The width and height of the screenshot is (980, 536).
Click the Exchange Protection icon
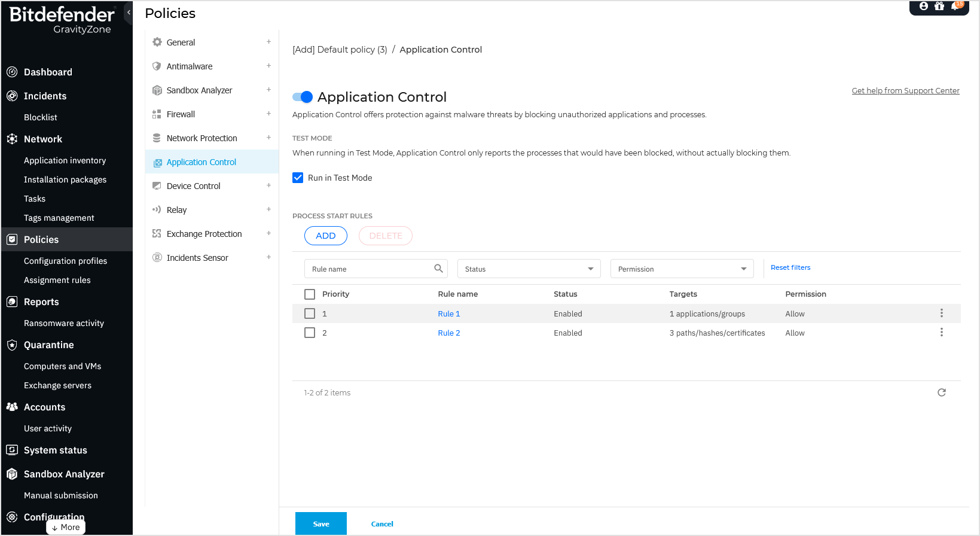(x=157, y=233)
